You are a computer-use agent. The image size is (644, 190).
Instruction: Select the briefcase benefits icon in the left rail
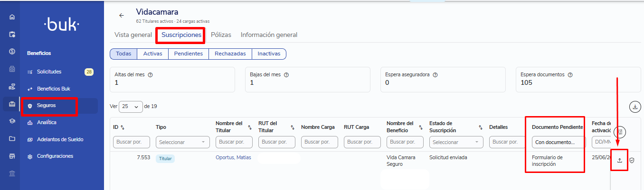click(x=12, y=104)
